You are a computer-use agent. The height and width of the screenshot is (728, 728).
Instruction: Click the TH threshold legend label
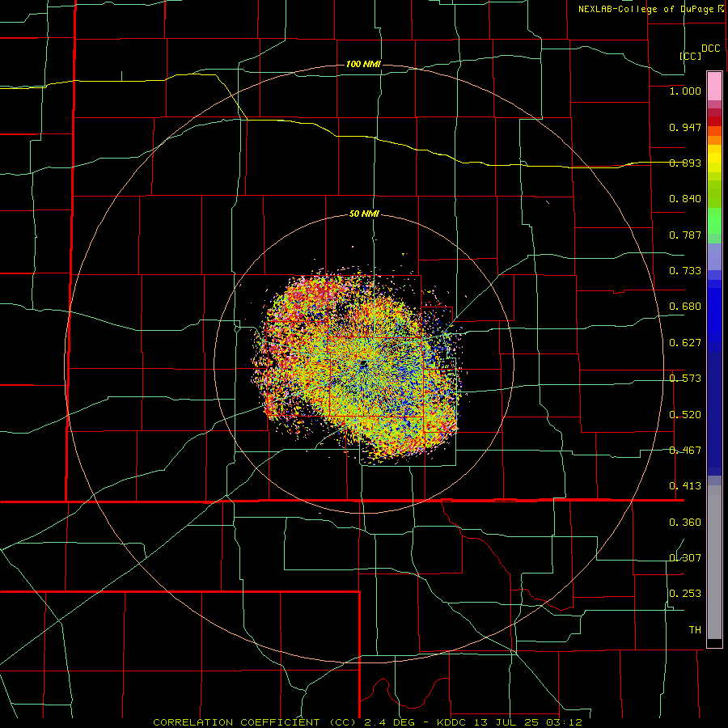(x=695, y=630)
